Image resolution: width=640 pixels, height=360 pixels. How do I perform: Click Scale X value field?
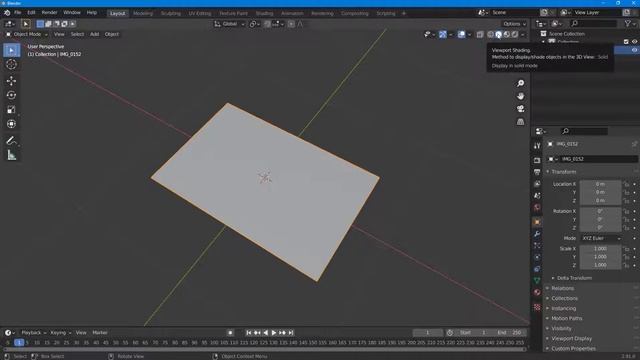[600, 249]
